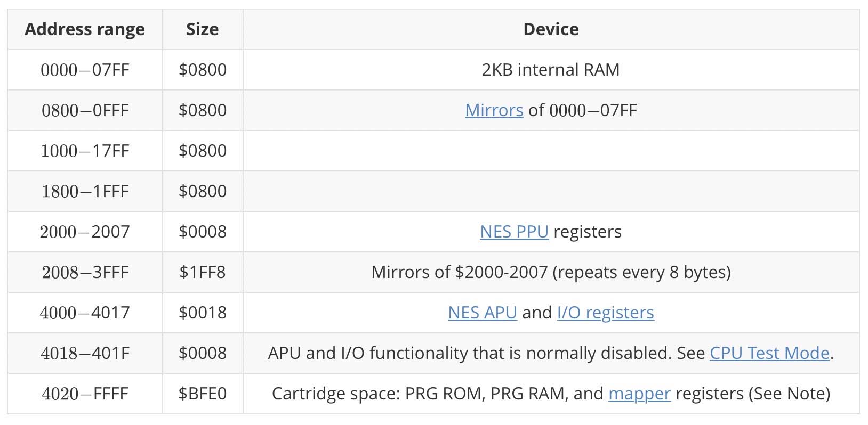Open the I/O registers link
868x425 pixels.
[x=605, y=313]
